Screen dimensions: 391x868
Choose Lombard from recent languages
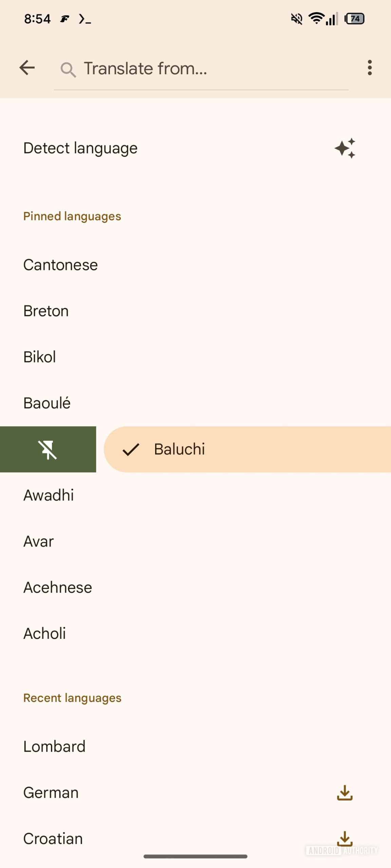click(x=54, y=747)
